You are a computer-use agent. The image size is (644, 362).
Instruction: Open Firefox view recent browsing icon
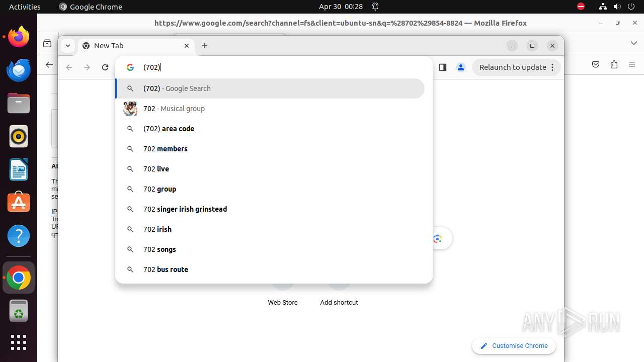tap(47, 44)
